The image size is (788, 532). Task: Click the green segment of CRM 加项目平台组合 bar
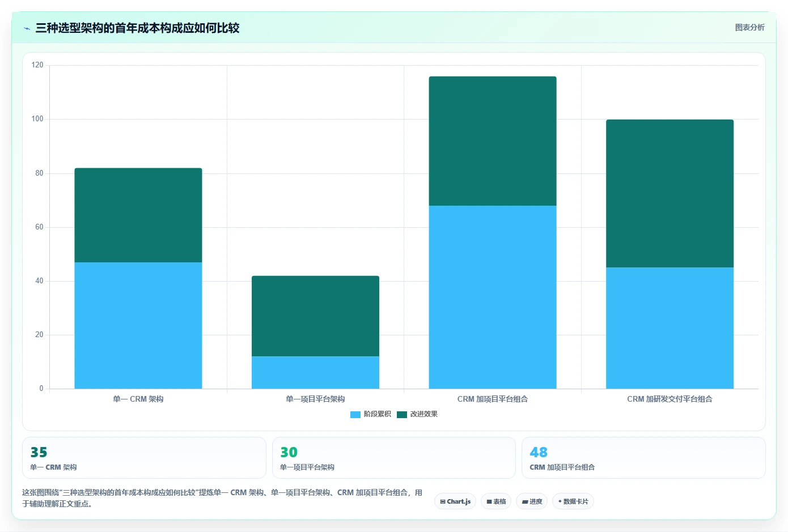pyautogui.click(x=493, y=141)
